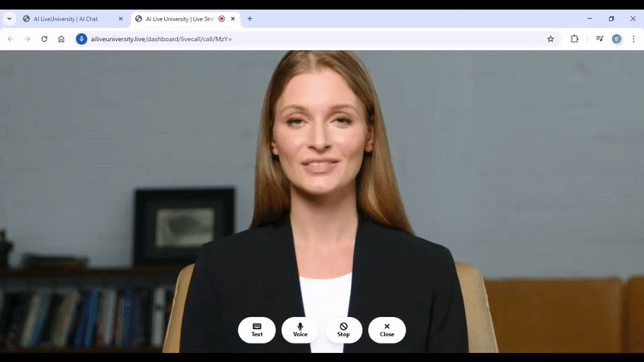Expand the tab search dropdown
This screenshot has height=362, width=644.
click(10, 19)
